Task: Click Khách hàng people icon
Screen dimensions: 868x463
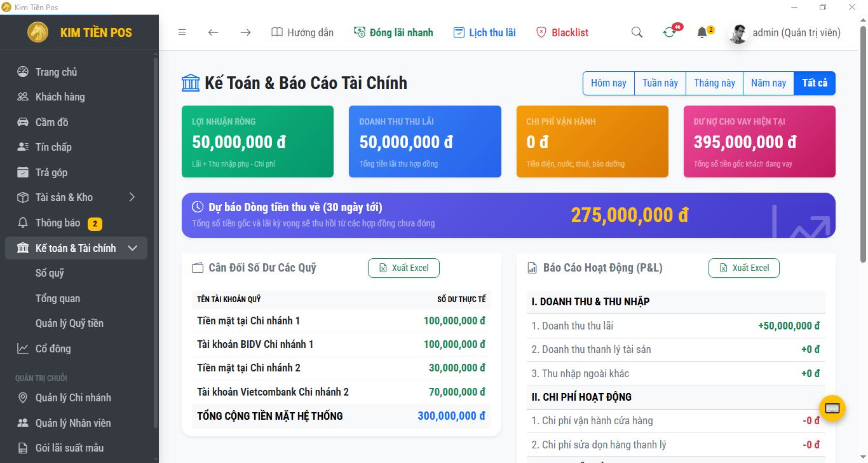Action: click(x=23, y=97)
